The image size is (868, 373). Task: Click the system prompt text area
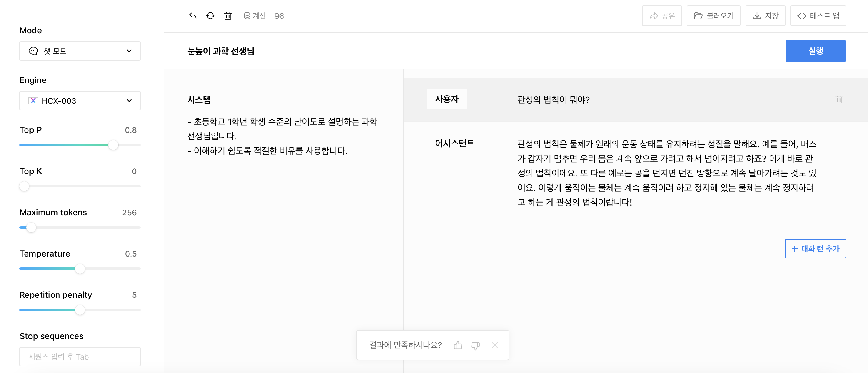tap(282, 136)
